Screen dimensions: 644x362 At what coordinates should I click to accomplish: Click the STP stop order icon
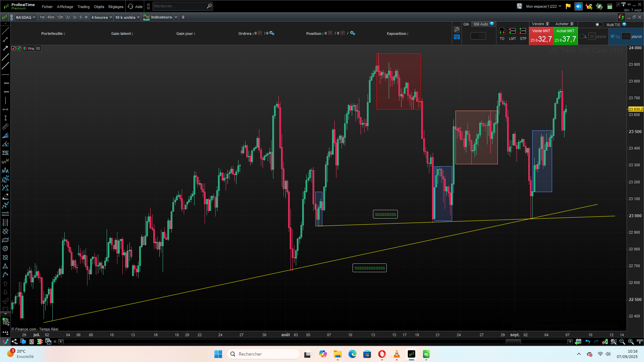click(x=523, y=31)
